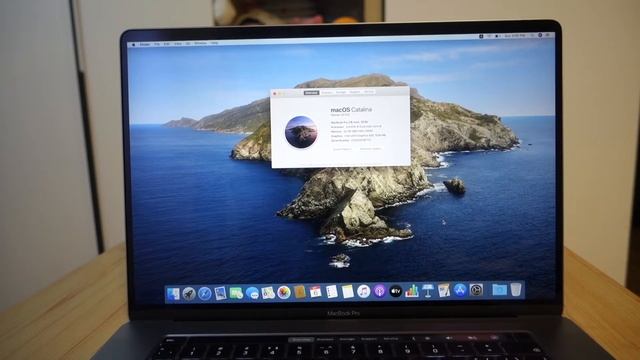Open Mail stamp icon in Dock
The image size is (640, 360).
coord(220,293)
